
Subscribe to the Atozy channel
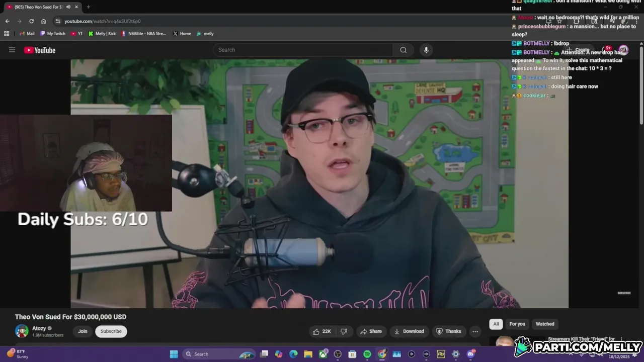coord(111,331)
